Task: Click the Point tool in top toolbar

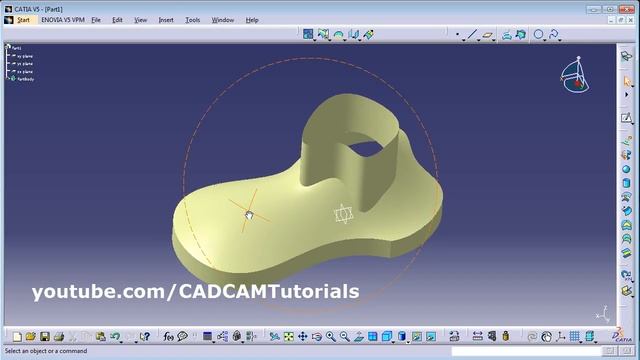Action: (x=458, y=35)
